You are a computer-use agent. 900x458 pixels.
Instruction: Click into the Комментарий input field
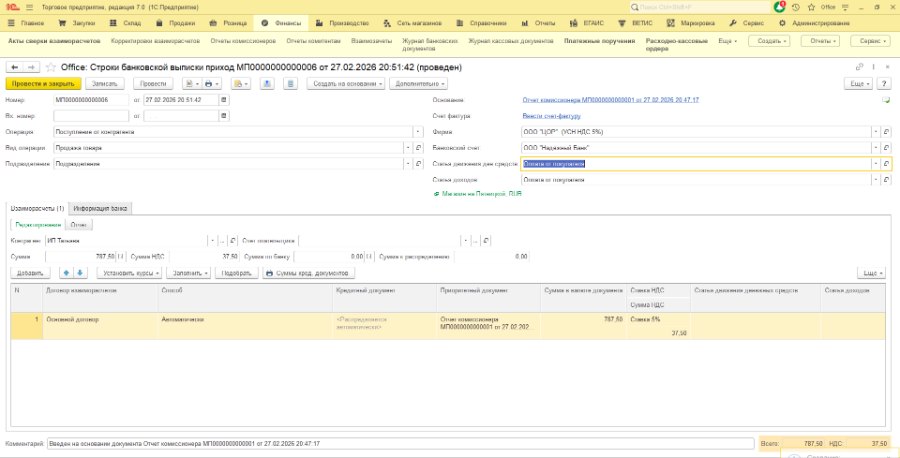tap(400, 444)
